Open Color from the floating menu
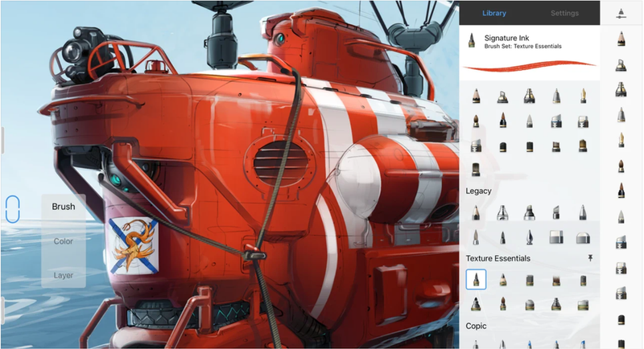This screenshot has height=349, width=644. [x=64, y=240]
